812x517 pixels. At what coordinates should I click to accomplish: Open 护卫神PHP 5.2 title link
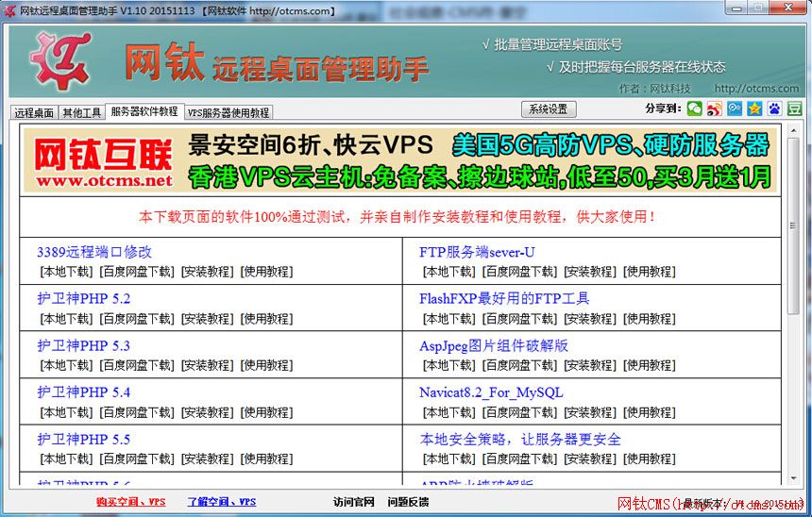click(83, 299)
